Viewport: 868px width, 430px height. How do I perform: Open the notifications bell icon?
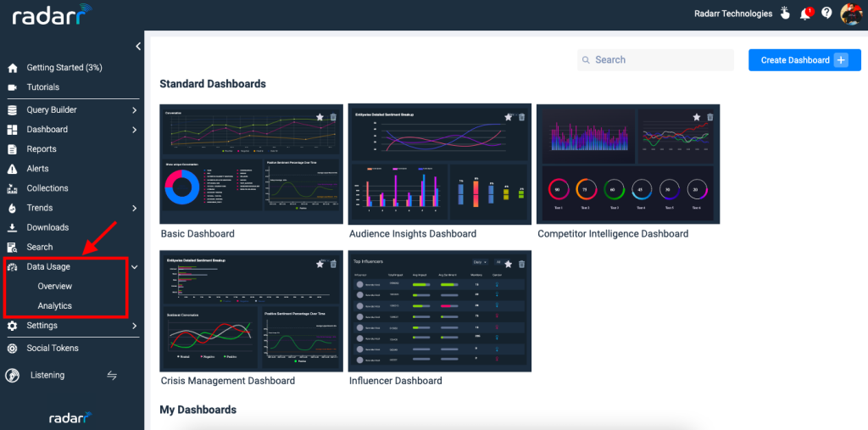click(806, 14)
